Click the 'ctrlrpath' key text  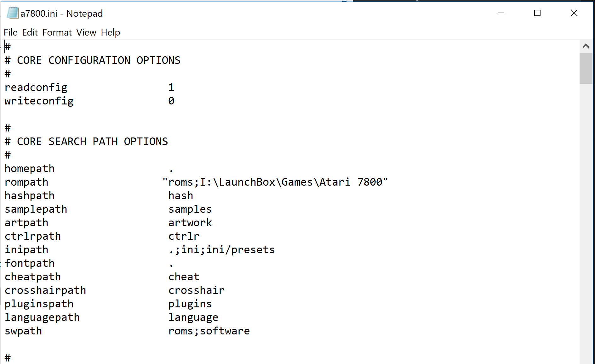(33, 236)
